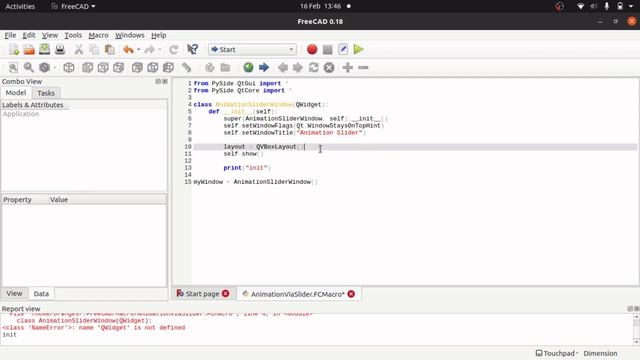Go back with previous page arrow

coord(282,67)
